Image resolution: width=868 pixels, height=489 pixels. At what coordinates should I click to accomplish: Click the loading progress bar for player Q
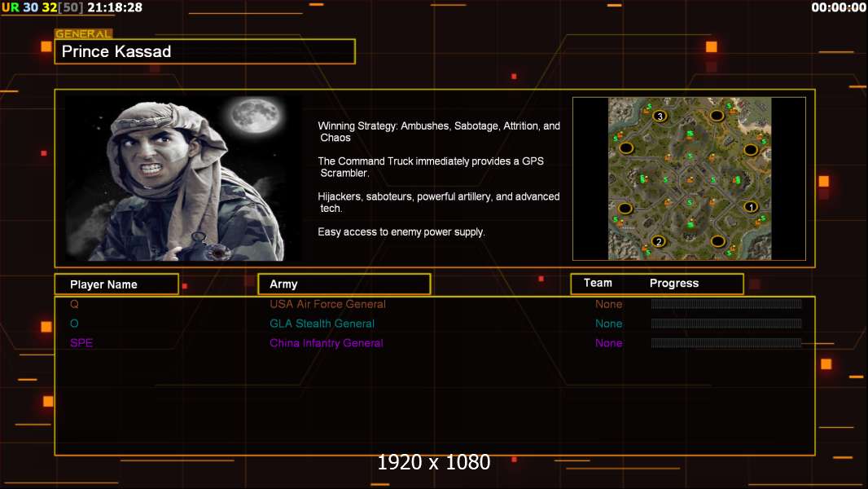tap(726, 303)
